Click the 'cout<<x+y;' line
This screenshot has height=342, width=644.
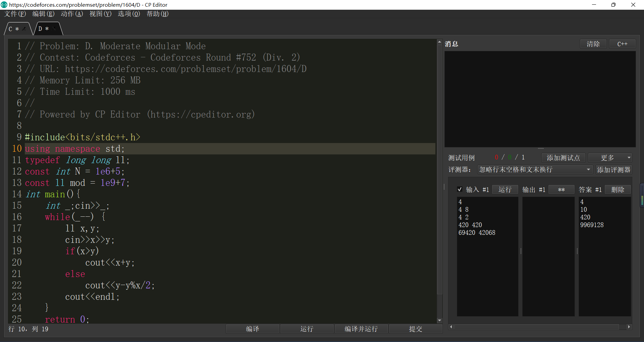(x=110, y=263)
